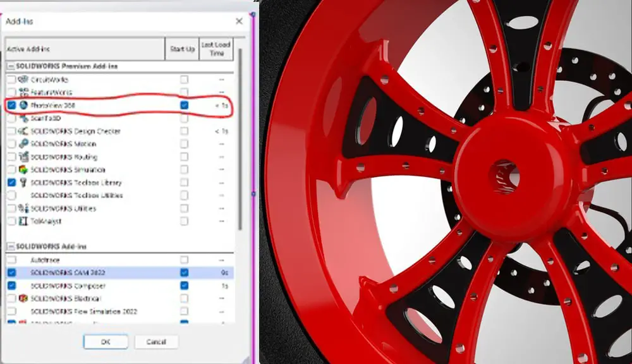Select the Autotrace row label

tap(45, 260)
